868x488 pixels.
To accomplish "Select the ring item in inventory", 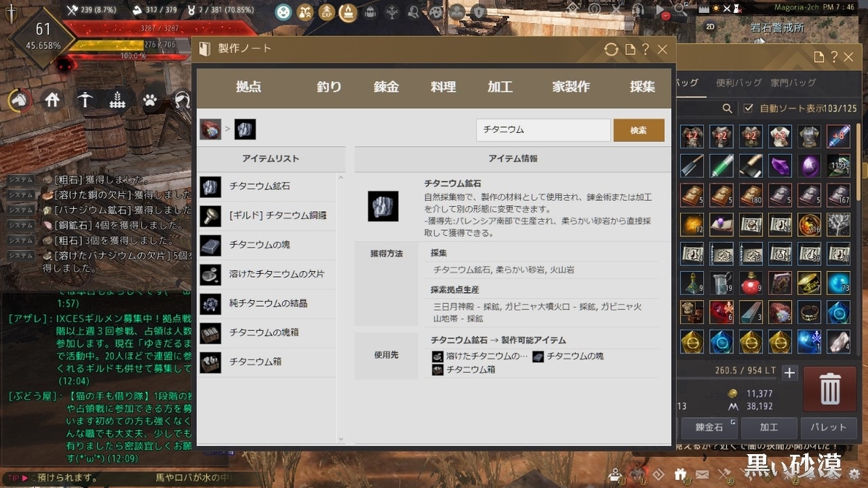I will click(809, 312).
